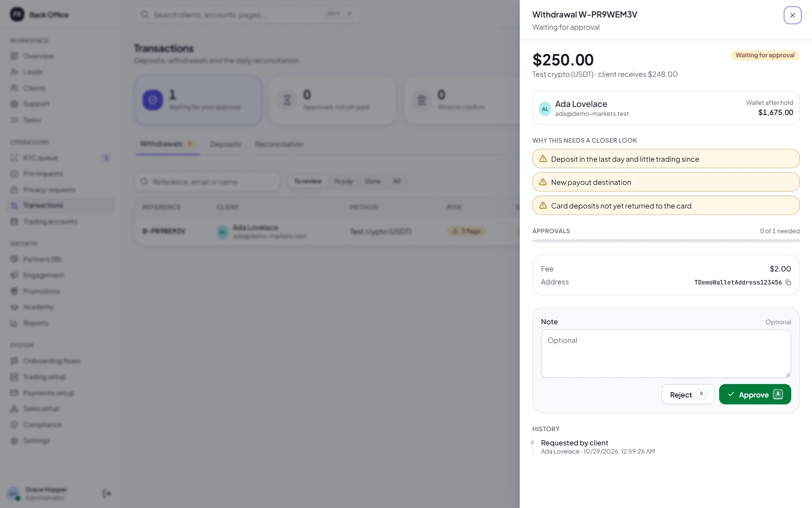
Task: Approve the withdrawal W-PR9WEM3V
Action: click(755, 394)
